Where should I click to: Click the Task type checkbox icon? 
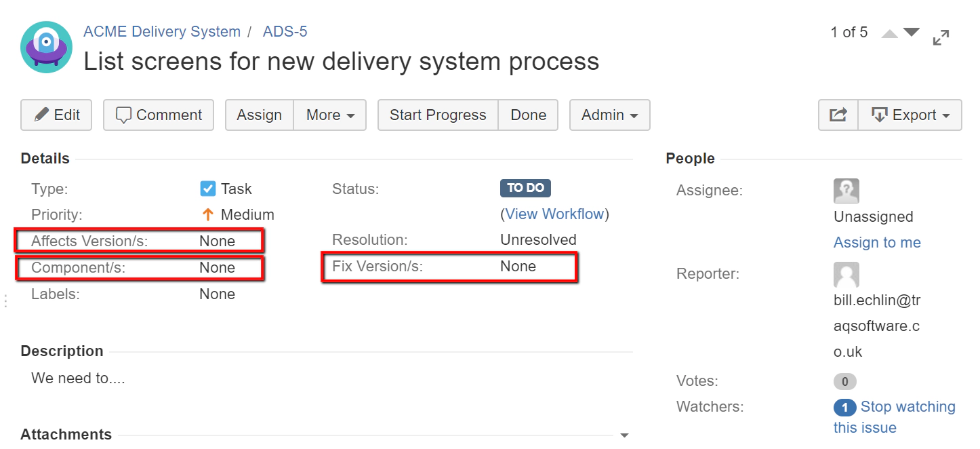point(208,189)
